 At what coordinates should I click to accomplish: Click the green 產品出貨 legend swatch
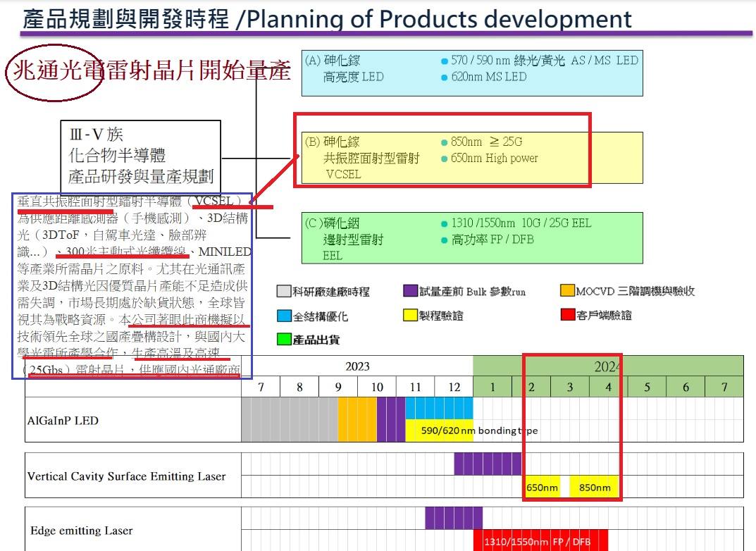pyautogui.click(x=285, y=340)
